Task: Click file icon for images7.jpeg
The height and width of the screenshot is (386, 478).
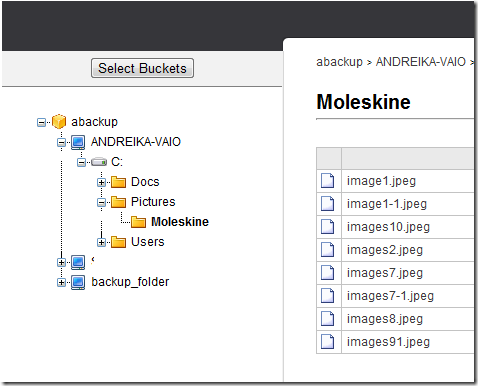Action: coord(327,273)
